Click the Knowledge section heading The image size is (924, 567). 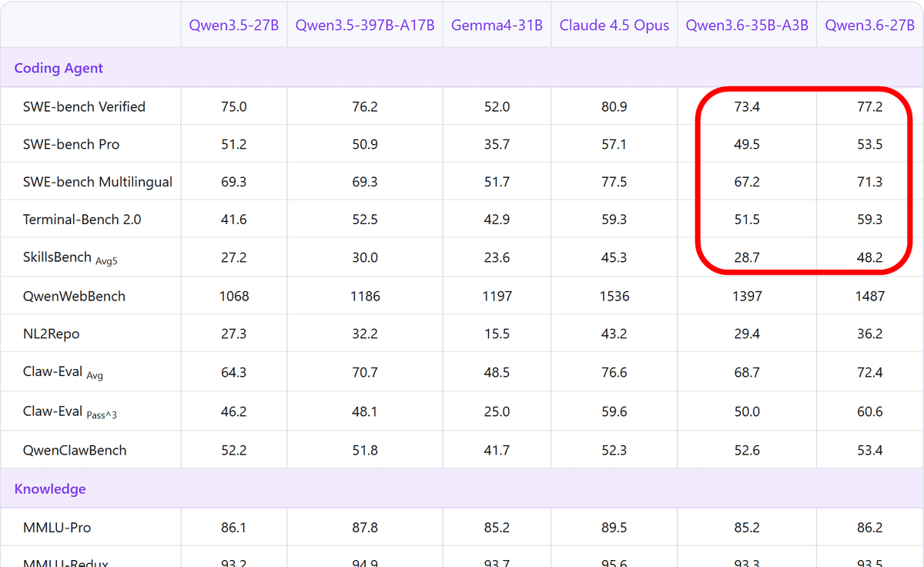tap(50, 489)
